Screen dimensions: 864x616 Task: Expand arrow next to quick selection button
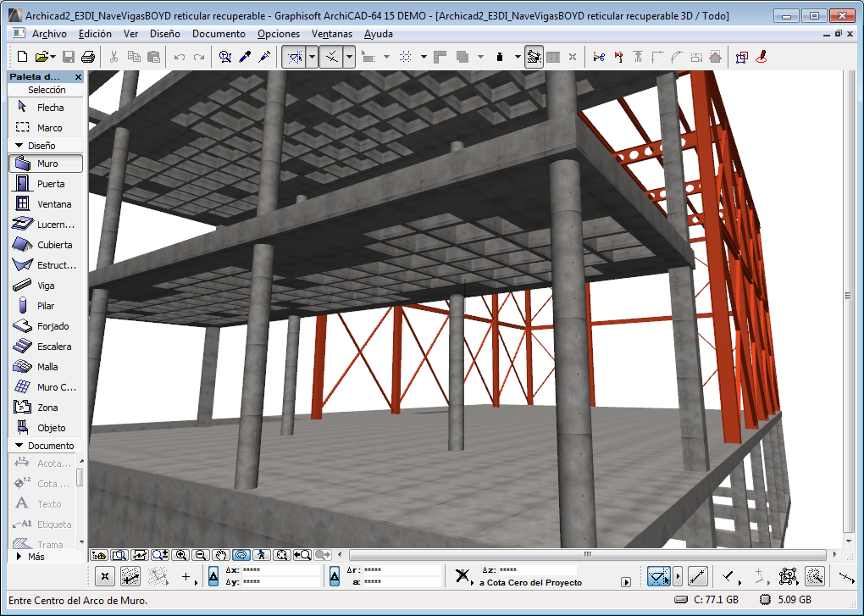[678, 577]
